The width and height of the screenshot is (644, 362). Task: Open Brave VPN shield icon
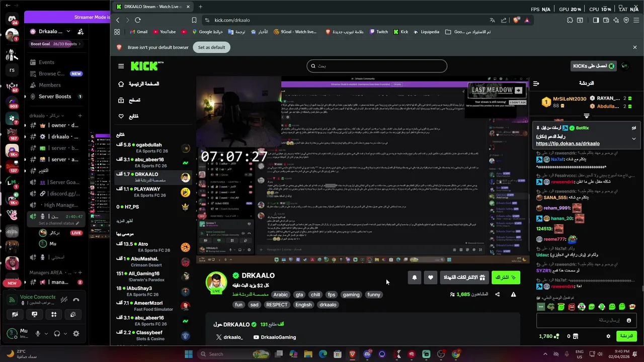coord(626,20)
